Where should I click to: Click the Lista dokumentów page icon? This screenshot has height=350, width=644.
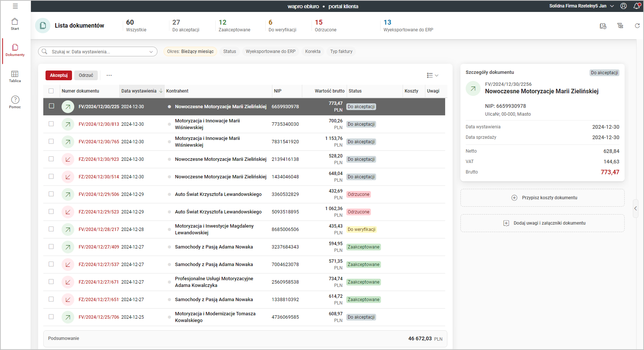pyautogui.click(x=43, y=26)
